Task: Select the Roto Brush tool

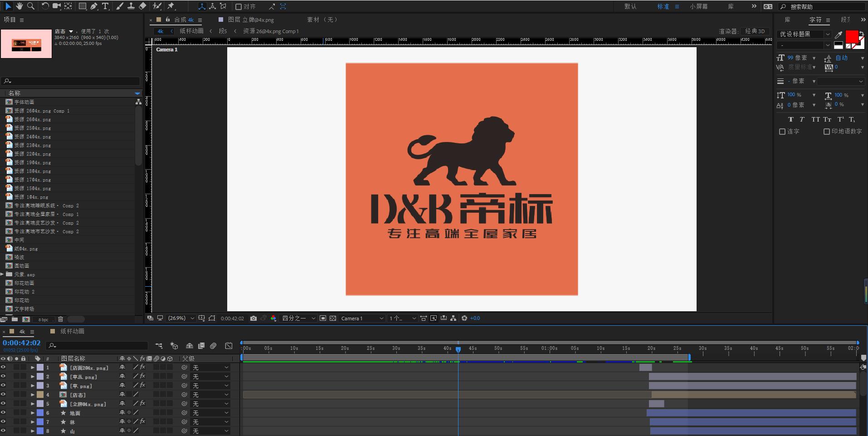Action: pyautogui.click(x=157, y=6)
